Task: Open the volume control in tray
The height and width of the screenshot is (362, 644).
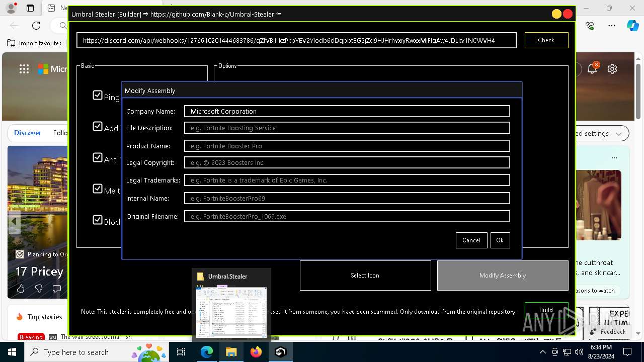Action: tap(579, 352)
